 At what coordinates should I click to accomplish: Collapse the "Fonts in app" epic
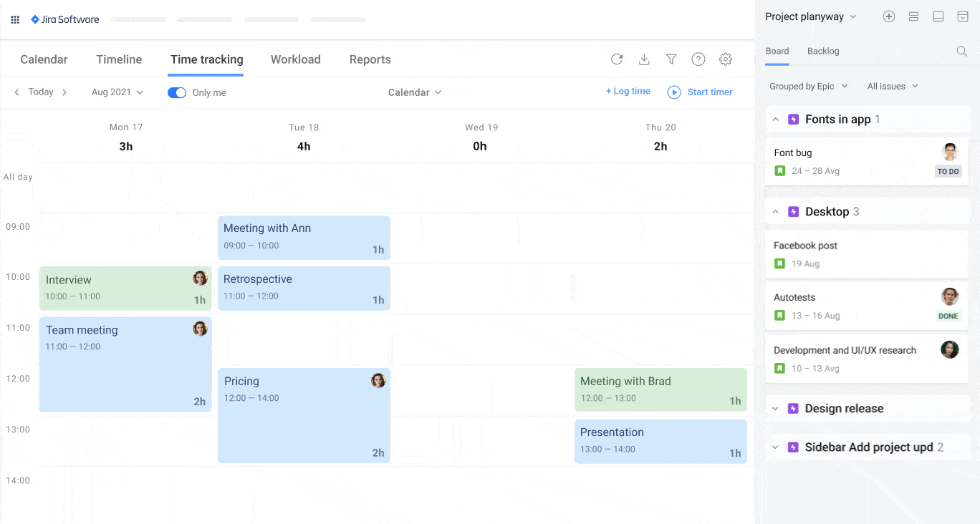tap(775, 119)
